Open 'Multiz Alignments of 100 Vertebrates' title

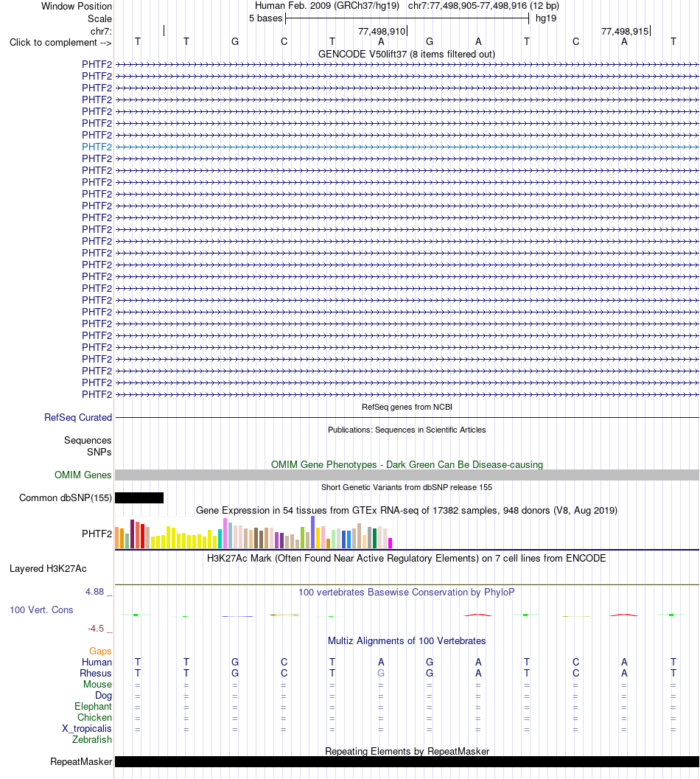click(407, 641)
